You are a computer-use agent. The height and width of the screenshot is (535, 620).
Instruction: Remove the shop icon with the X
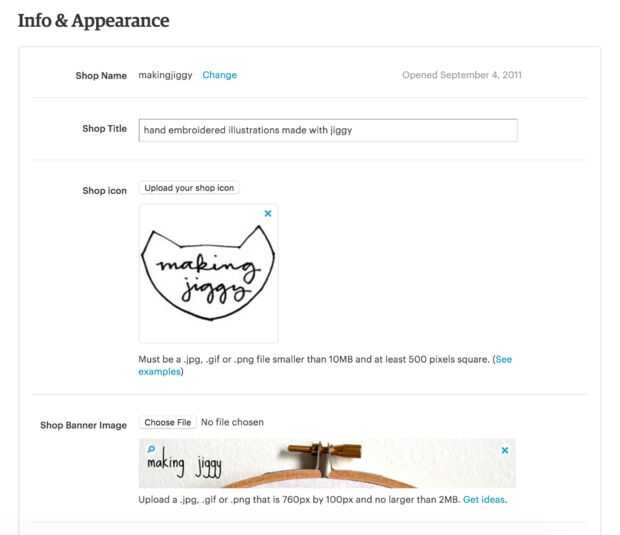point(267,213)
